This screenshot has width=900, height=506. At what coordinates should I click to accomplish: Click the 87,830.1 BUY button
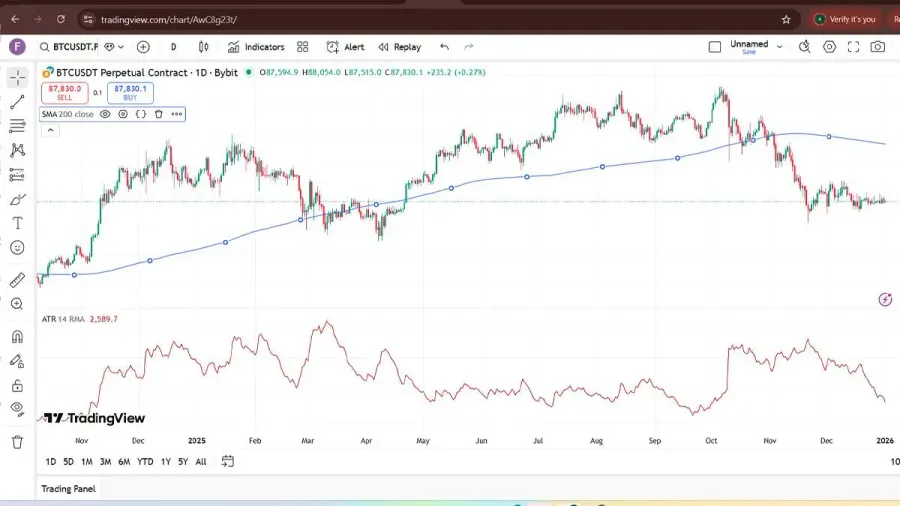click(130, 93)
